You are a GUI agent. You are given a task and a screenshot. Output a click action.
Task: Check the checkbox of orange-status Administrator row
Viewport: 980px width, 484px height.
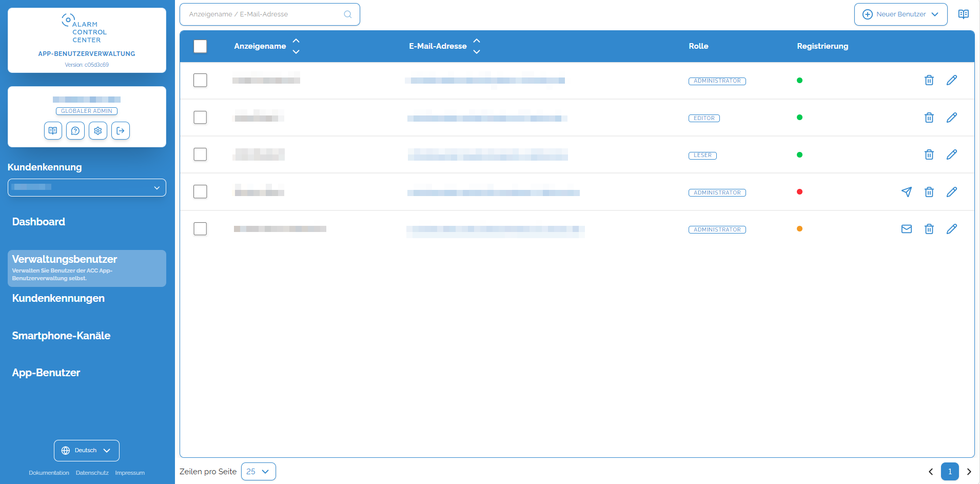click(x=200, y=229)
